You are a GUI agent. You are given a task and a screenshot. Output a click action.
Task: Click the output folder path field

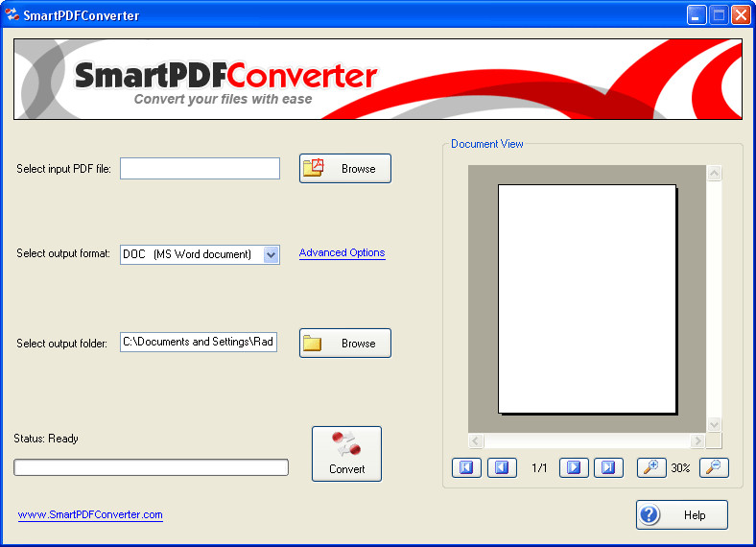[x=199, y=342]
